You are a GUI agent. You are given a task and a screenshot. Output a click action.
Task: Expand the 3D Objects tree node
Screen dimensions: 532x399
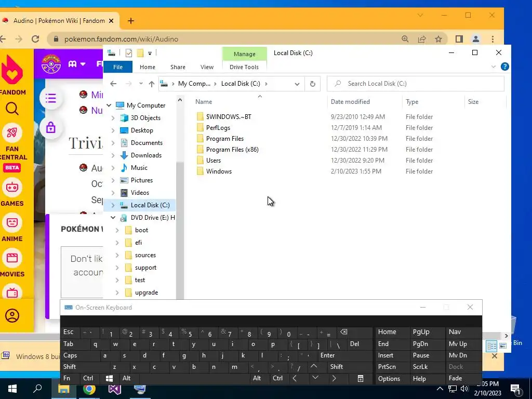tap(113, 118)
